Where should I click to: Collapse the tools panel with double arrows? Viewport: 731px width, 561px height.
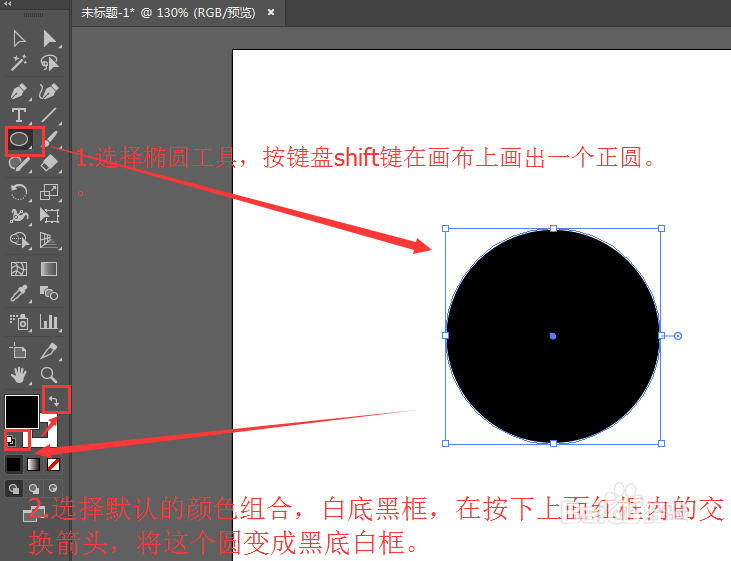coord(8,3)
